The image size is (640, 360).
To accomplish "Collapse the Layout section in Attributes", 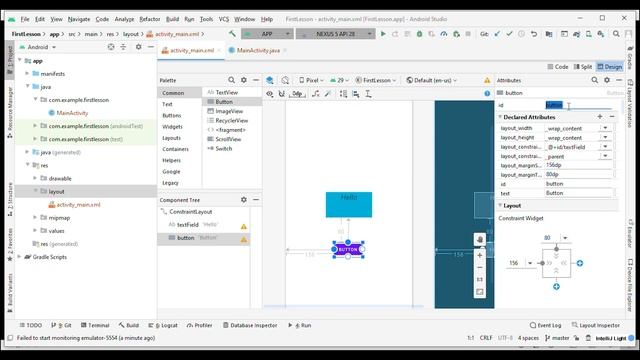I will (x=500, y=205).
